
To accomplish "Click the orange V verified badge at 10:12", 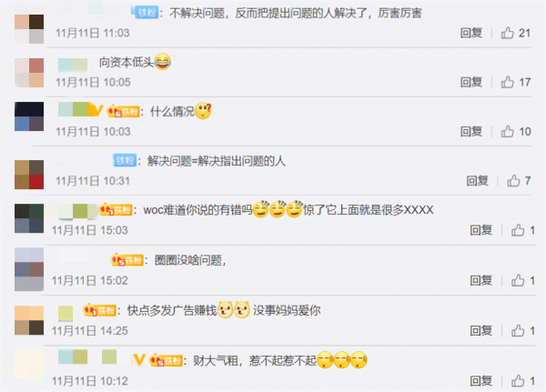I will click(138, 360).
